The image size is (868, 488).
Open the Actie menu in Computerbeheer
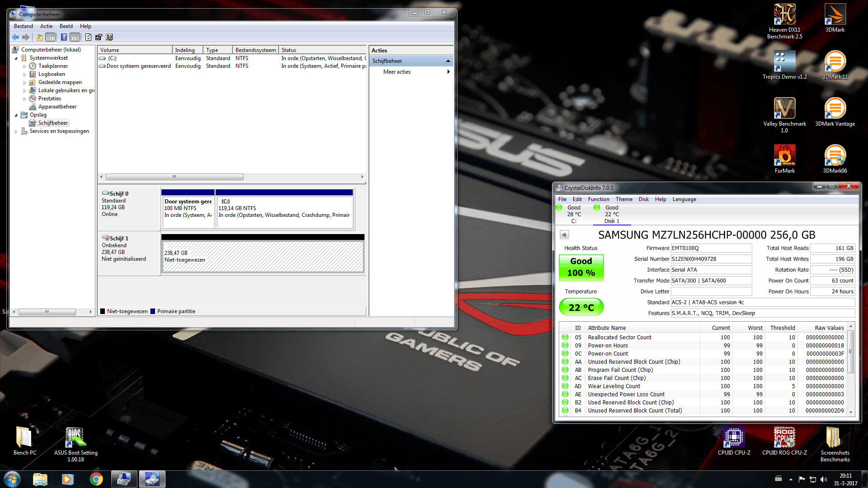[46, 26]
